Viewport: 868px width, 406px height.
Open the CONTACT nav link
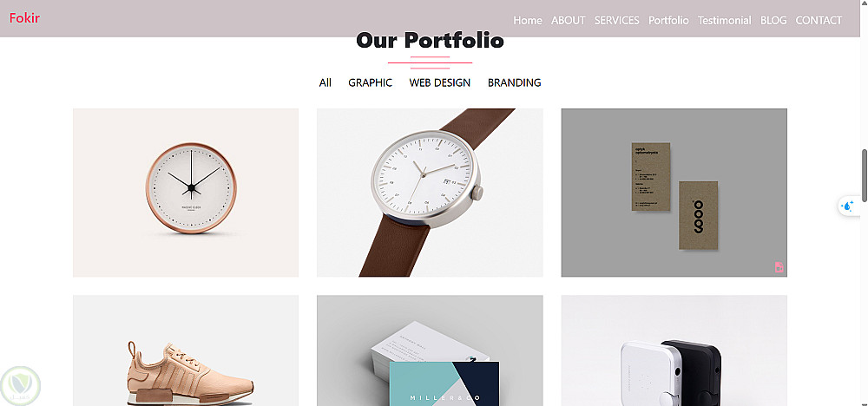pyautogui.click(x=819, y=21)
